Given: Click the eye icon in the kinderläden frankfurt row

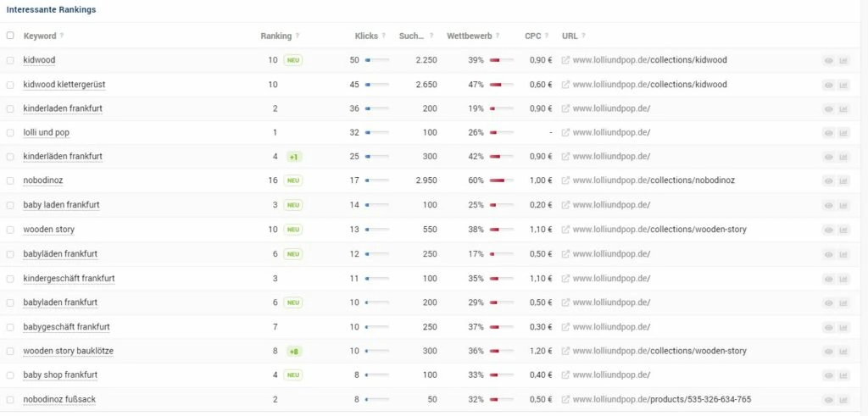Looking at the screenshot, I should click(x=828, y=157).
